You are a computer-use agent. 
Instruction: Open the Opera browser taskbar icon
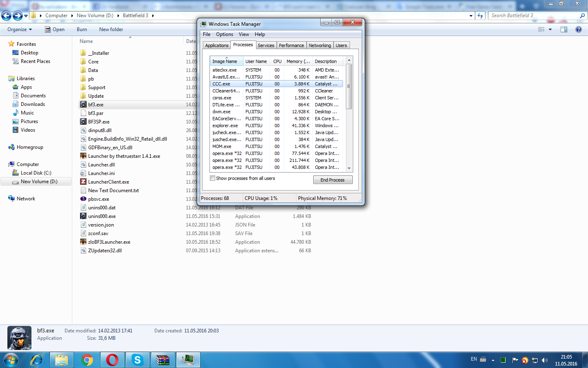click(x=112, y=360)
